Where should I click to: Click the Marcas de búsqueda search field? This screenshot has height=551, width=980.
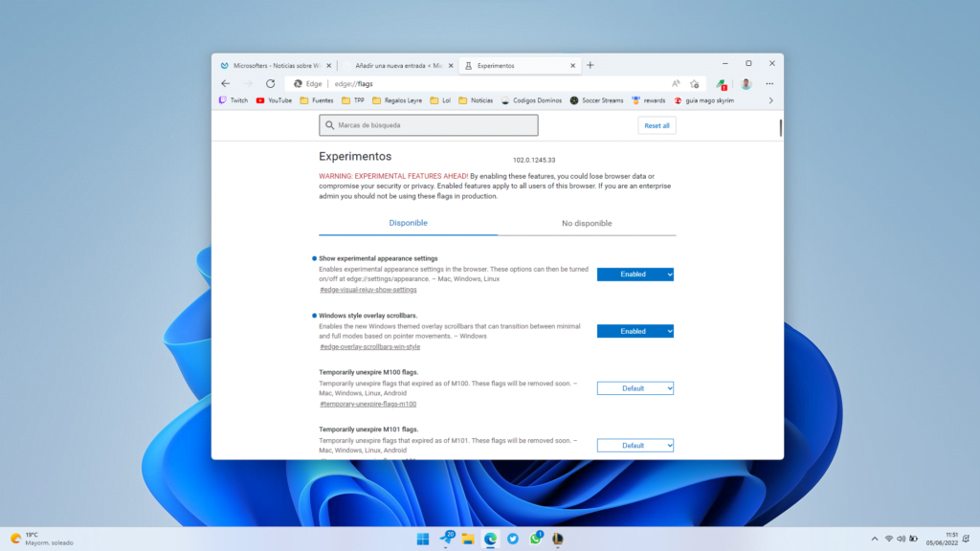click(x=428, y=124)
